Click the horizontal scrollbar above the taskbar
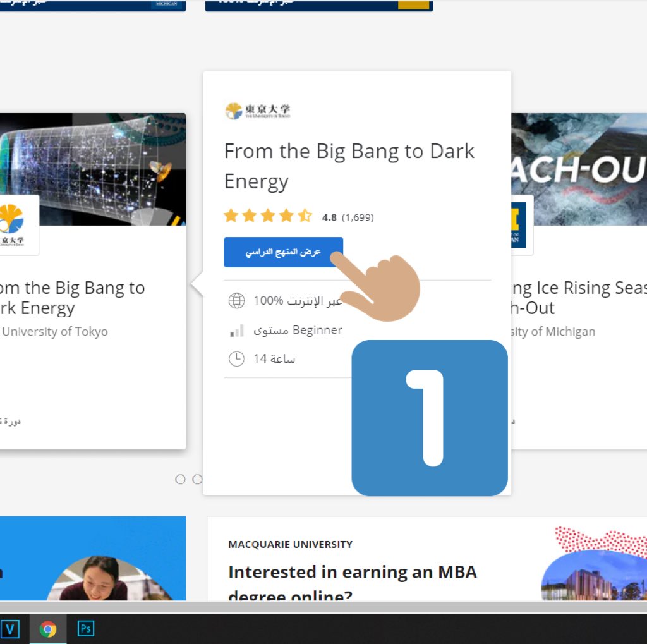 point(323,607)
